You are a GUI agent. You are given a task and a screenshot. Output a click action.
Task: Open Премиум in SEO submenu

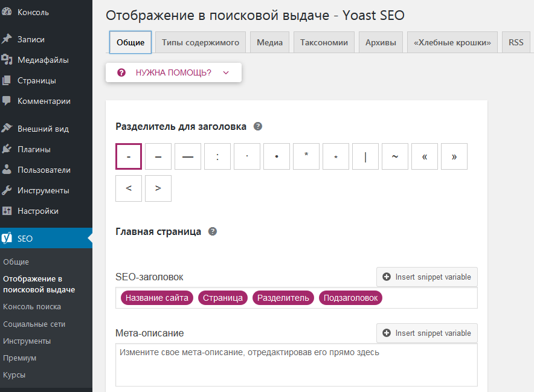coord(20,358)
